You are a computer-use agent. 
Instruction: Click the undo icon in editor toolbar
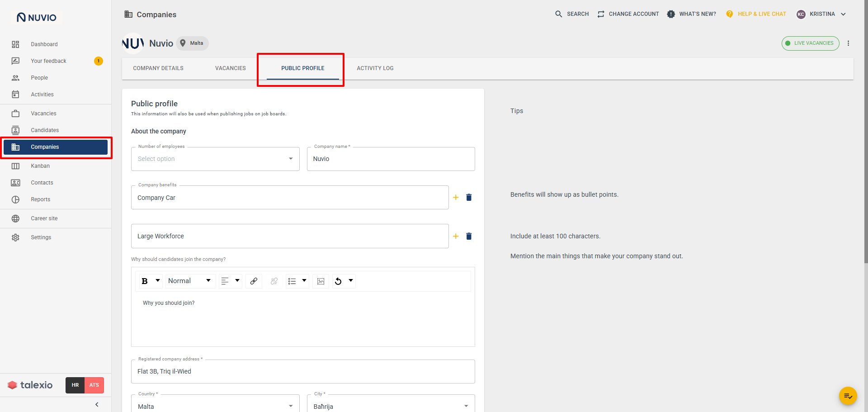pyautogui.click(x=338, y=281)
